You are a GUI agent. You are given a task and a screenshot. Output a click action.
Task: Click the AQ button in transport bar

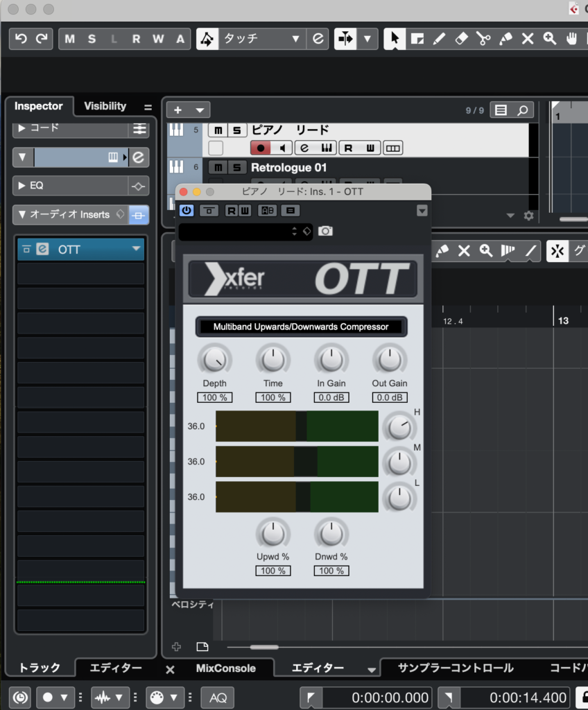pyautogui.click(x=217, y=698)
